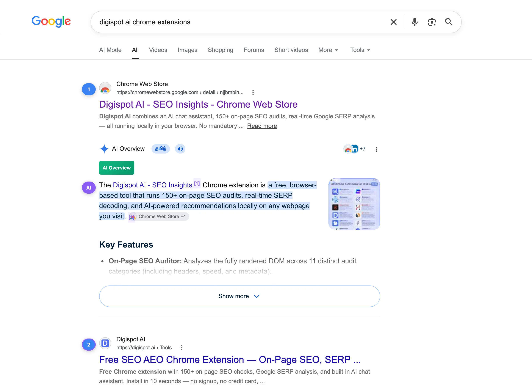Screen dimensions: 532x392
Task: Open the Forums tab
Action: point(254,50)
